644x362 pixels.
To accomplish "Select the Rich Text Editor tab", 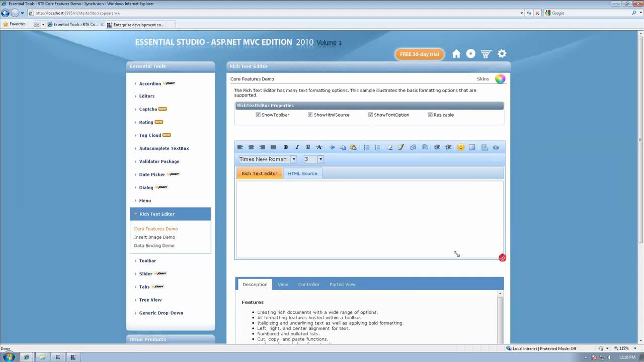I will pos(259,173).
